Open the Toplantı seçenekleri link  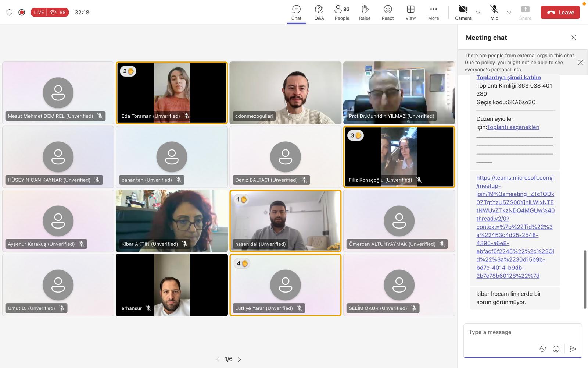click(513, 127)
